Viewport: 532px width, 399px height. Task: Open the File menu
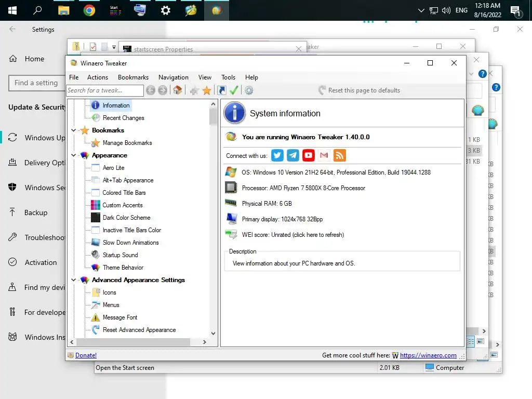74,77
